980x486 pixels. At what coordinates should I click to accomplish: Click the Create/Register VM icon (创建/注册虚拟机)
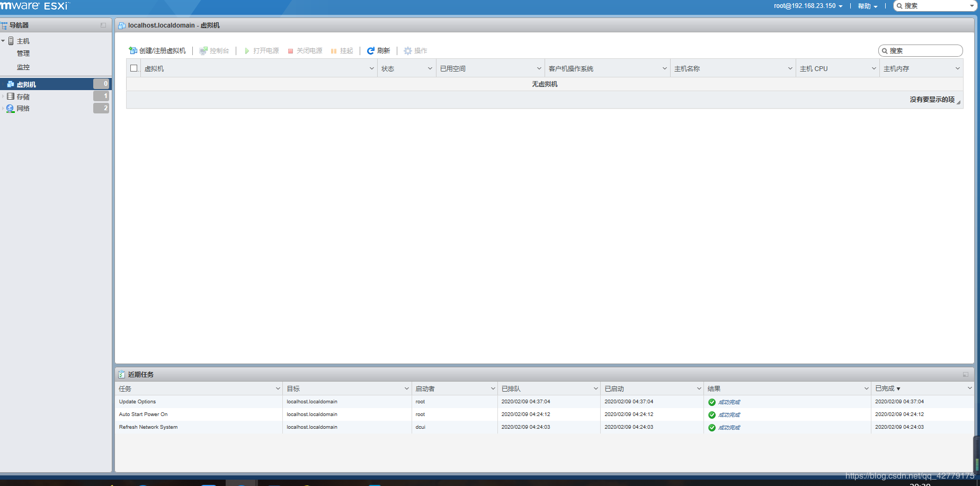[x=133, y=51]
